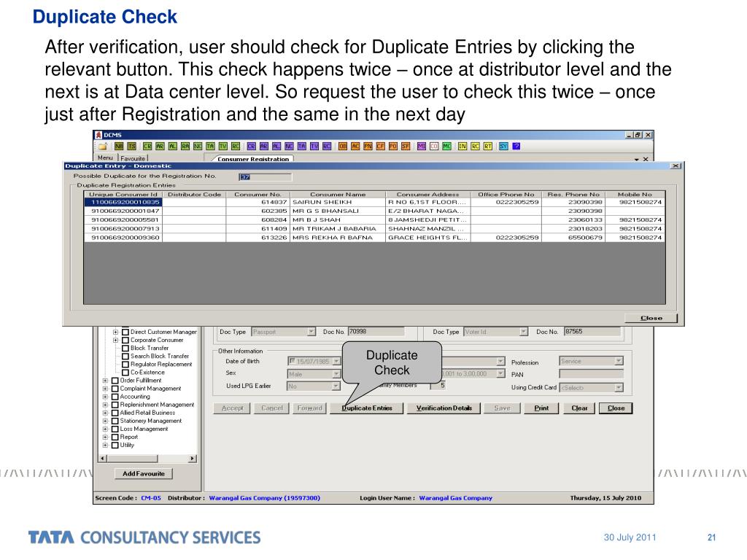Click the yellow RT toolbar icon
Viewport: 747px width, 560px height.
[488, 146]
